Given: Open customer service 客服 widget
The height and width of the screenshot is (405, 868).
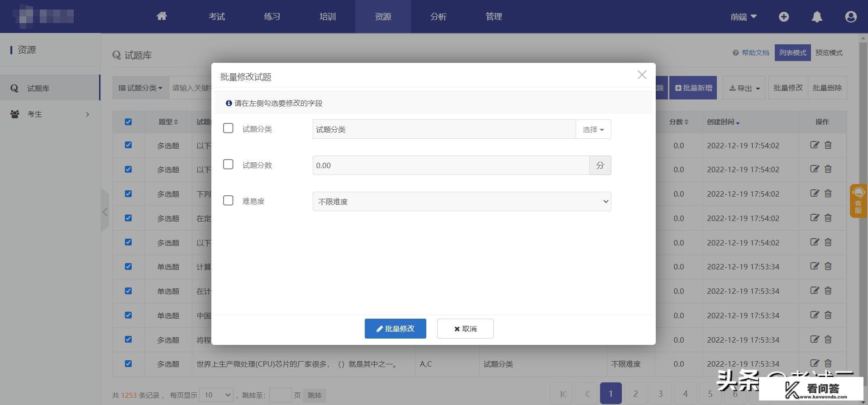Looking at the screenshot, I should (x=858, y=201).
